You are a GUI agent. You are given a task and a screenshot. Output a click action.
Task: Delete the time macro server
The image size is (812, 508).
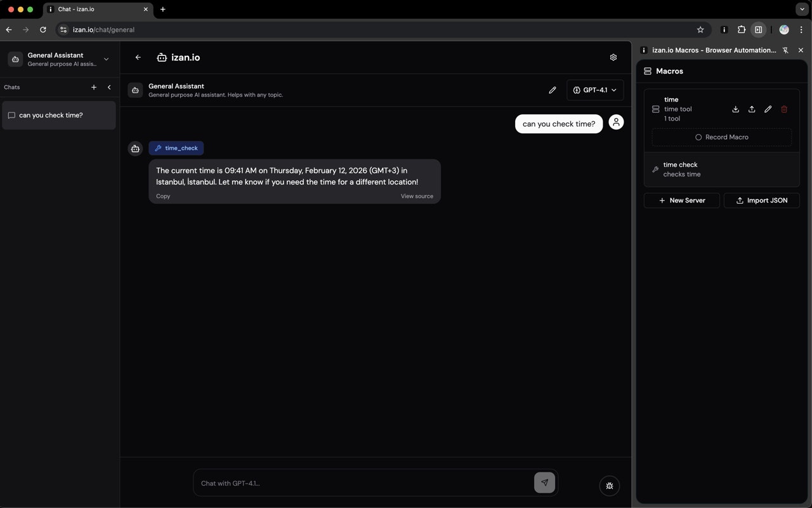coord(784,109)
